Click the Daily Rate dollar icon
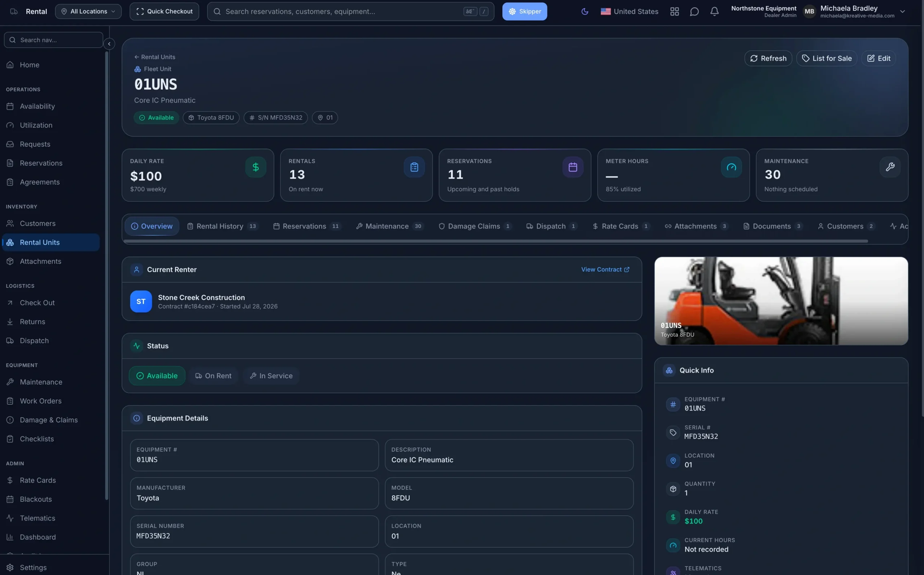Screen dimensions: 924x575 (256, 167)
